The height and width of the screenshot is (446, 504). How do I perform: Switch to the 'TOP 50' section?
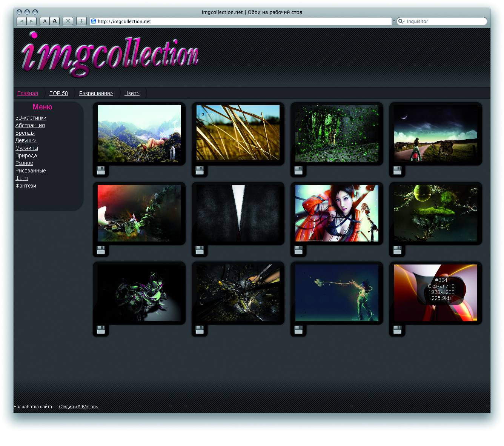tap(58, 93)
